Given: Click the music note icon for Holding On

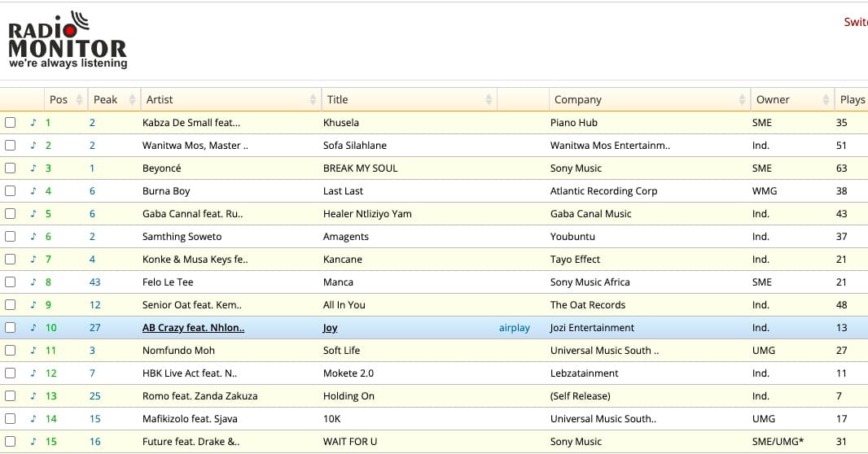Looking at the screenshot, I should (x=33, y=396).
